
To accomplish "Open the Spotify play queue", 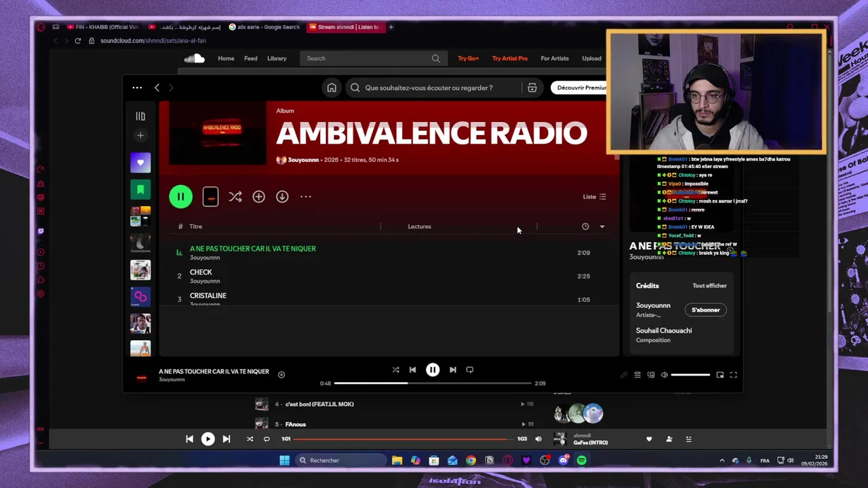I will coord(637,375).
